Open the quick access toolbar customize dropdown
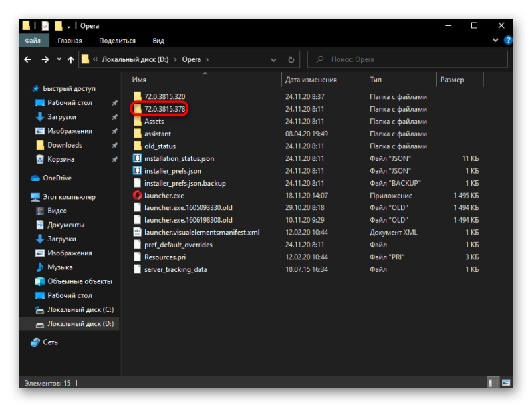This screenshot has height=407, width=532. click(x=69, y=26)
